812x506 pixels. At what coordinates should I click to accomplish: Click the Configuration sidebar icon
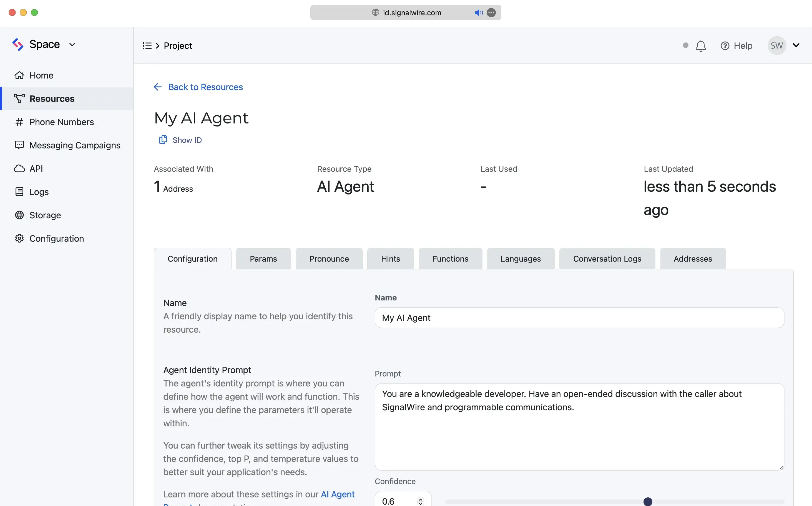tap(19, 238)
